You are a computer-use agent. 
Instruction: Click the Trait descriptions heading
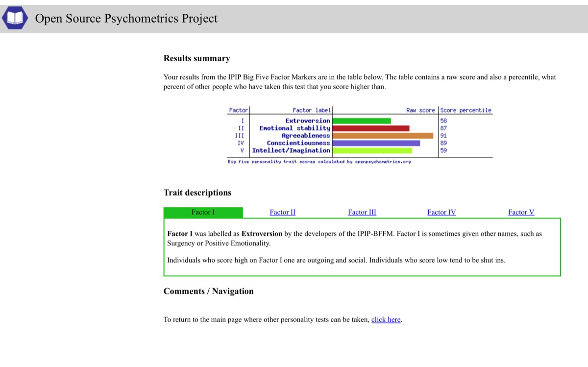pos(197,193)
